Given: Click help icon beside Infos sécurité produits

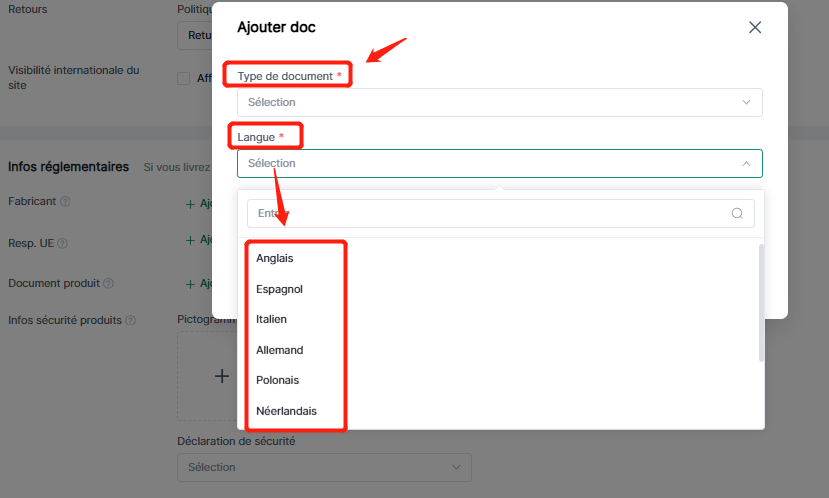Looking at the screenshot, I should pos(130,321).
